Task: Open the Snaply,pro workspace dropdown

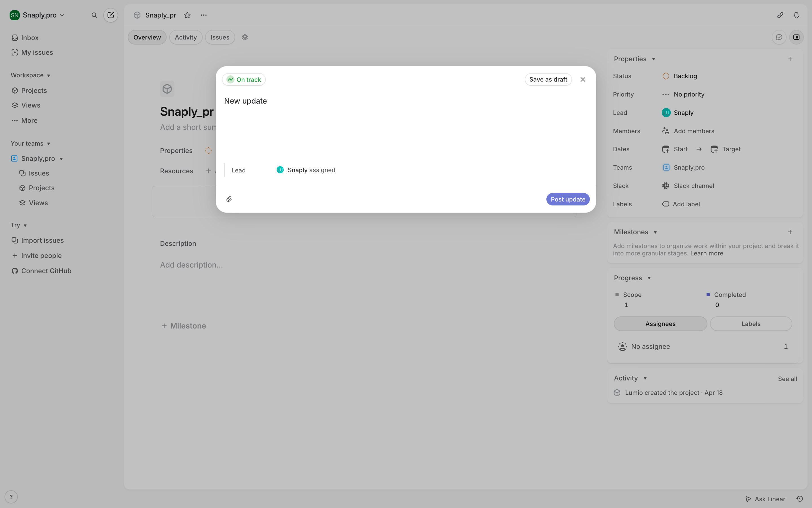Action: tap(37, 15)
